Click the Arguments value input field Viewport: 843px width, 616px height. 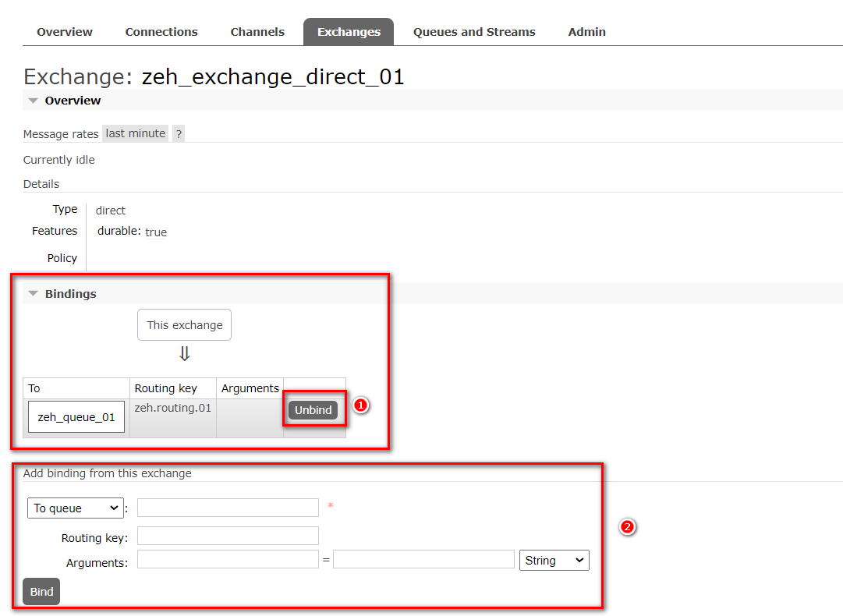pyautogui.click(x=423, y=560)
